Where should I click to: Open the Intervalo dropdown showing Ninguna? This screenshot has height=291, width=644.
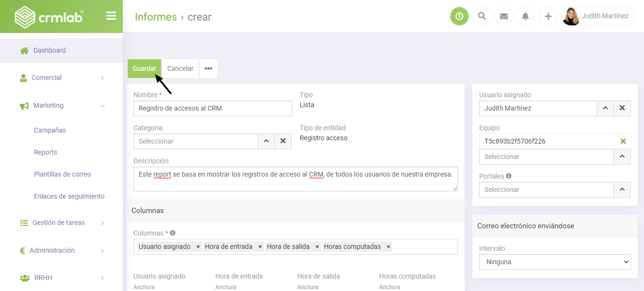pyautogui.click(x=555, y=262)
